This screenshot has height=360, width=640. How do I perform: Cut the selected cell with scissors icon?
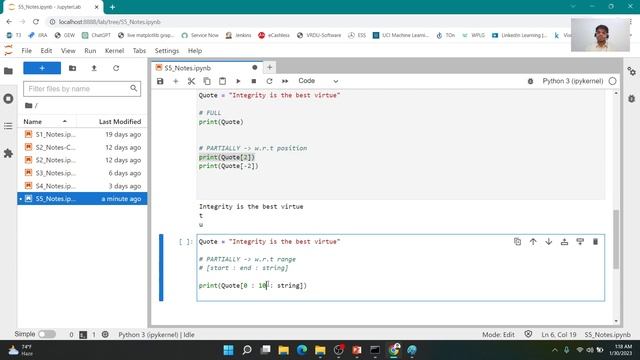(191, 81)
